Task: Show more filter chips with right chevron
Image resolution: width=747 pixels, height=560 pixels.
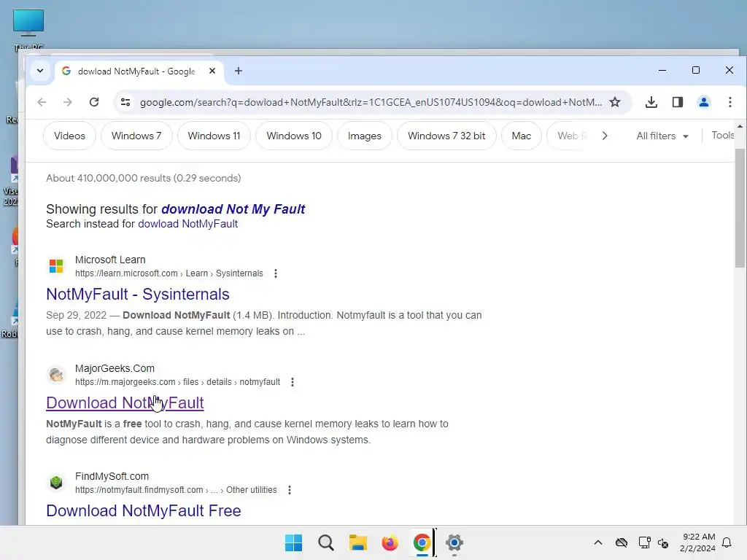Action: [x=605, y=136]
